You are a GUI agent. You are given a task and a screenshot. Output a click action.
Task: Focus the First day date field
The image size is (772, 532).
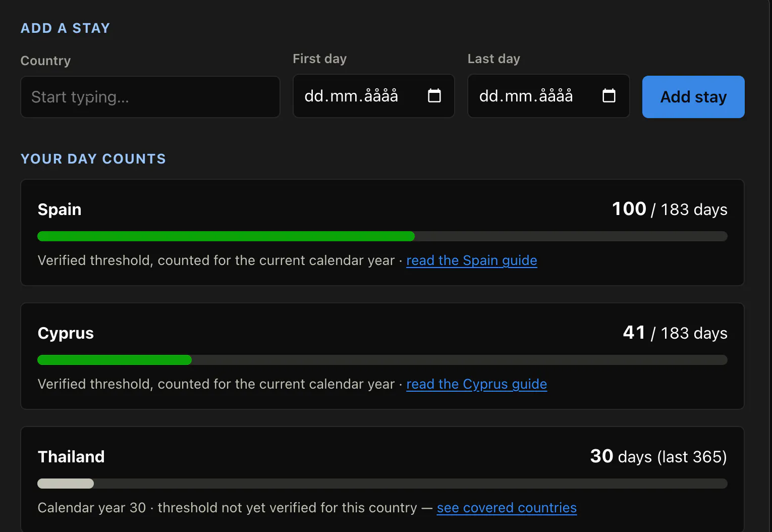coord(374,96)
